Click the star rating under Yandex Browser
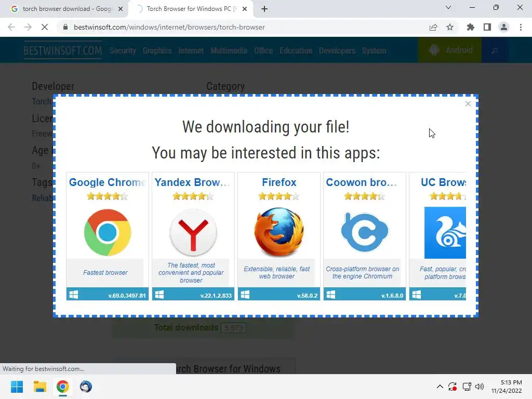Screen dimensions: 532x399 [193, 196]
